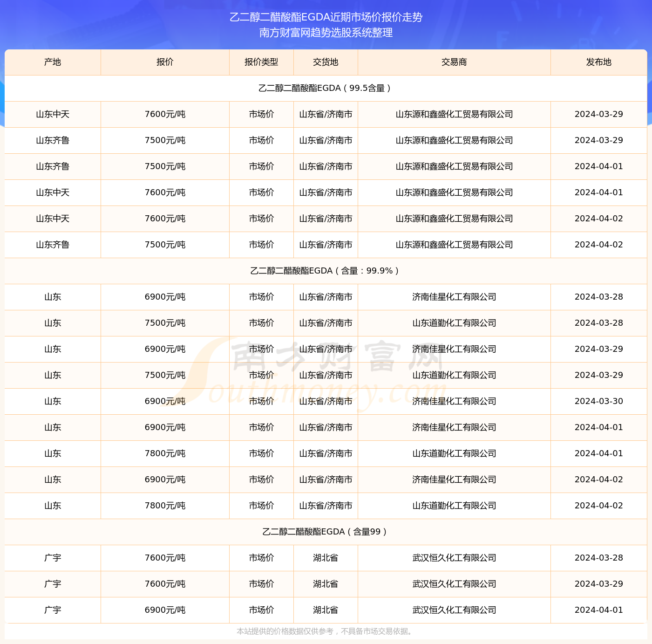This screenshot has height=644, width=652.
Task: Select the section heading EGDA(含量:99.9%)
Action: pyautogui.click(x=326, y=271)
